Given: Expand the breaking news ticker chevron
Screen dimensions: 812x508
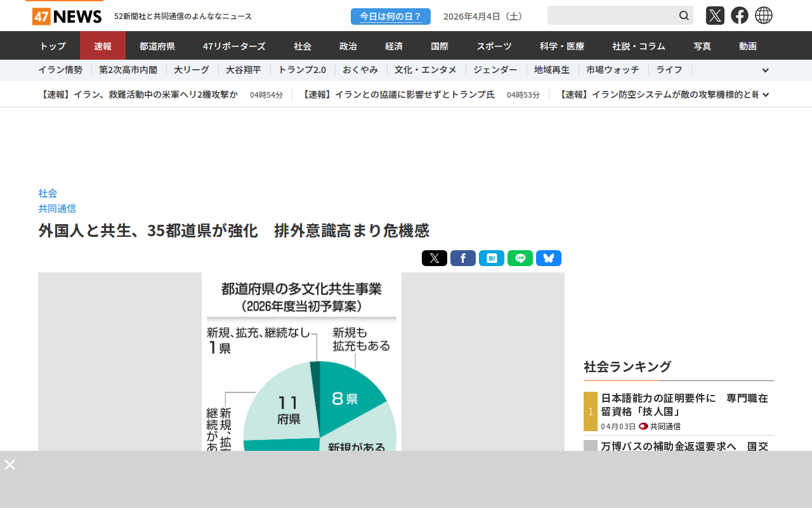Looking at the screenshot, I should (766, 95).
